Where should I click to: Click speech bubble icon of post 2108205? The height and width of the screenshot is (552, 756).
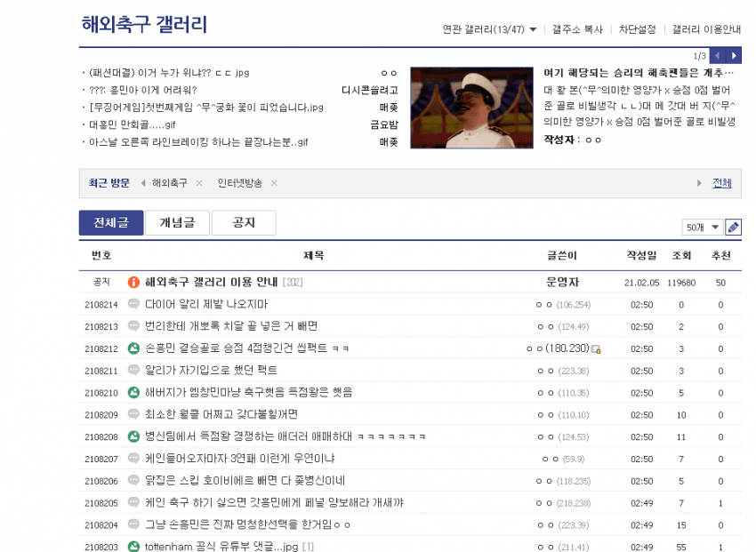click(x=133, y=503)
